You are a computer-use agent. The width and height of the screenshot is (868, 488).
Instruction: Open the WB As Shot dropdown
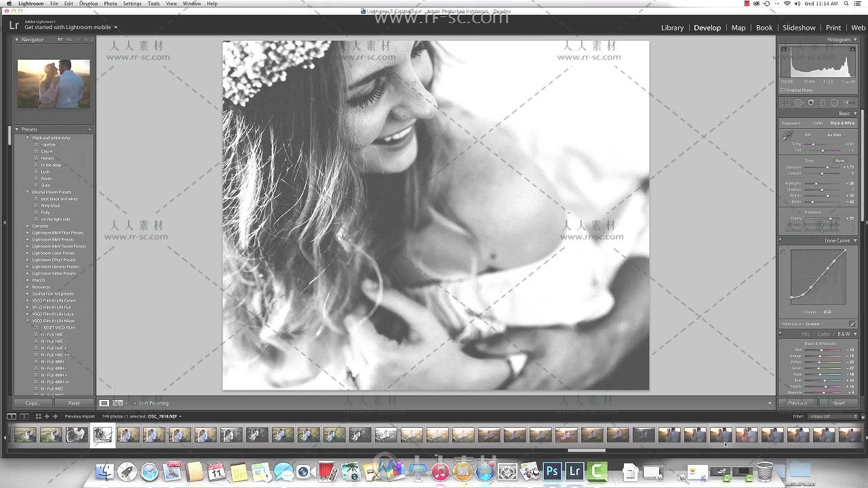pyautogui.click(x=836, y=135)
